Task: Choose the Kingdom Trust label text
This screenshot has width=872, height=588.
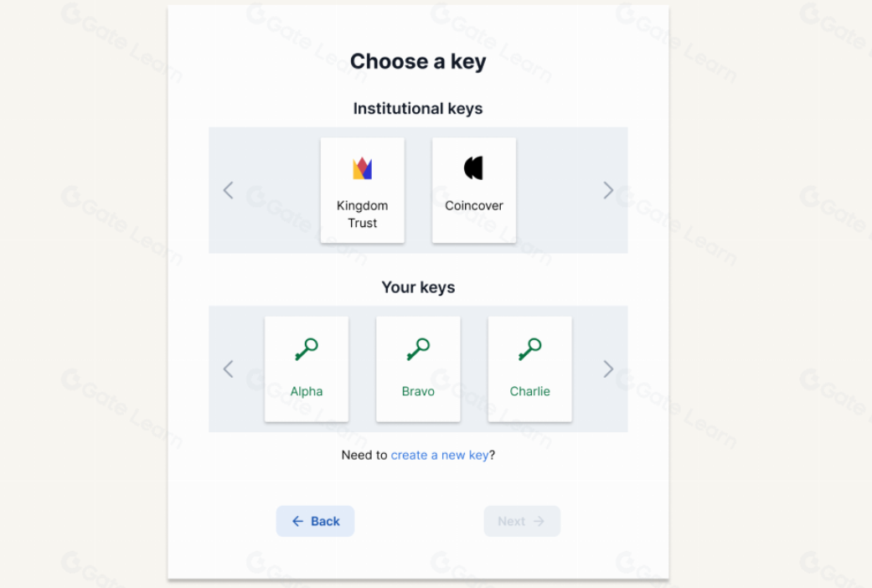Action: tap(363, 214)
